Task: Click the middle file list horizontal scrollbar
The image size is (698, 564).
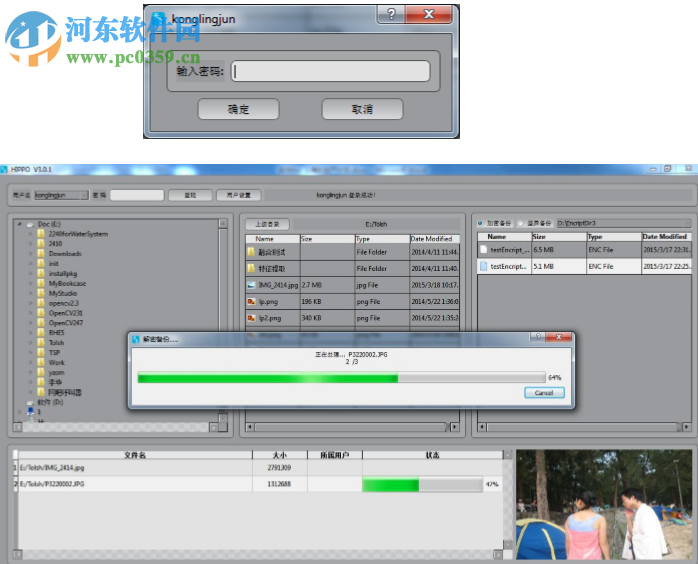Action: (352, 427)
